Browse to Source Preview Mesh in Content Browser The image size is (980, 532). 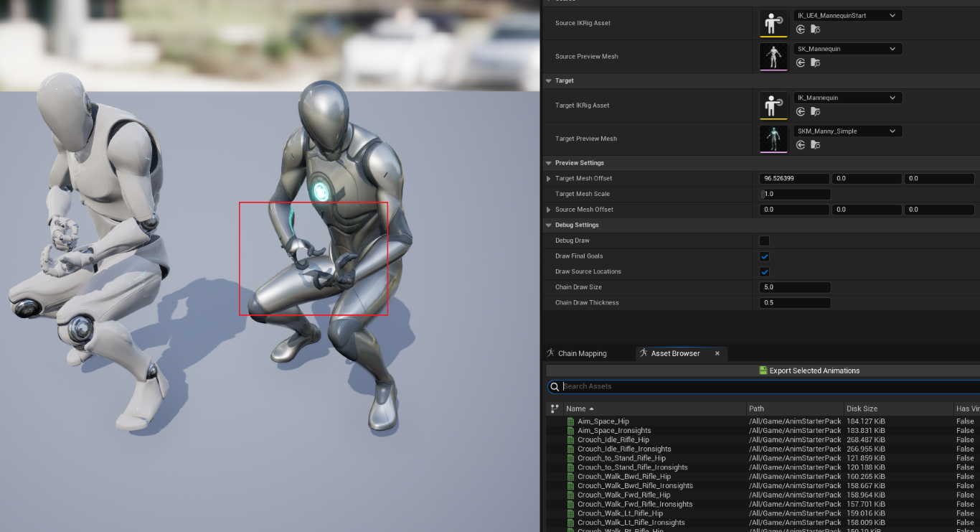point(815,62)
